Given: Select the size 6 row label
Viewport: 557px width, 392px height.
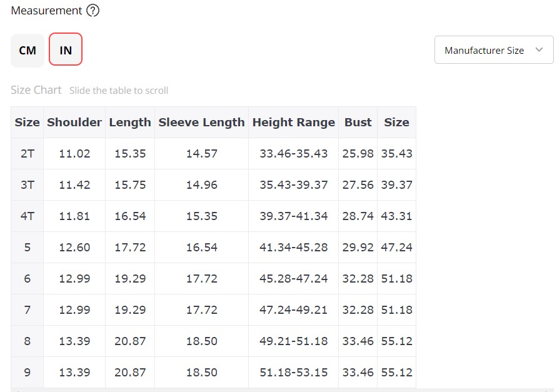Looking at the screenshot, I should pos(28,279).
